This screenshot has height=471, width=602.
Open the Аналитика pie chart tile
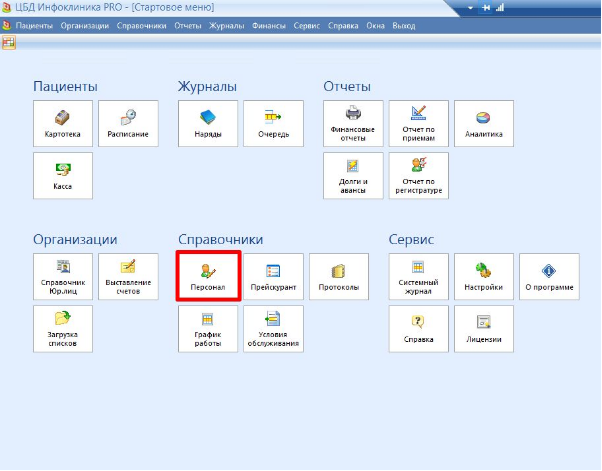[484, 124]
